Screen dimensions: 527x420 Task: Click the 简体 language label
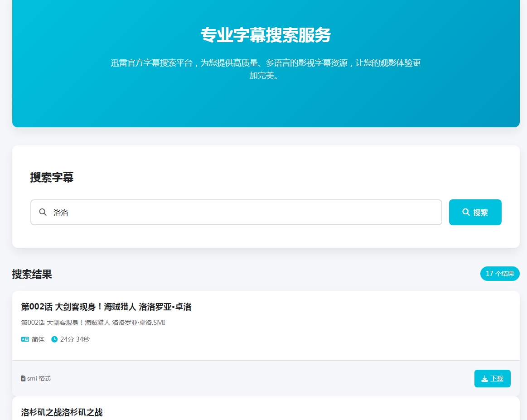pyautogui.click(x=38, y=339)
